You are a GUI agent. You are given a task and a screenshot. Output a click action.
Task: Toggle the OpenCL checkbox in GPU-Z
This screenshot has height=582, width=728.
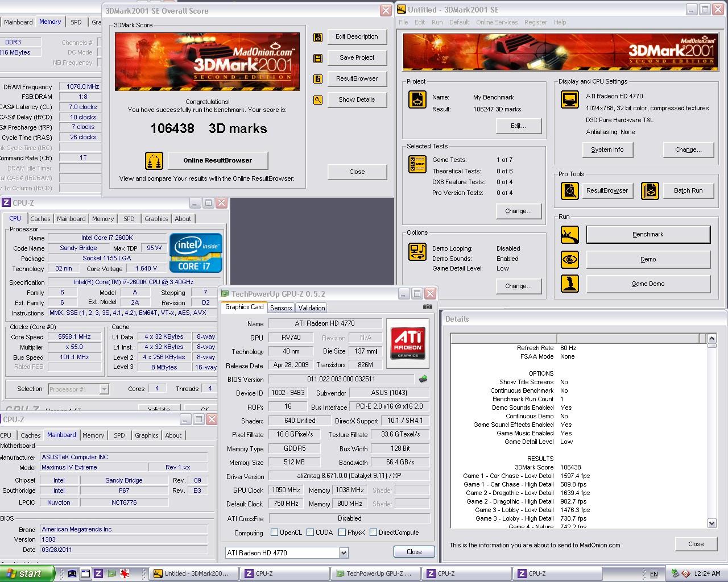point(275,533)
